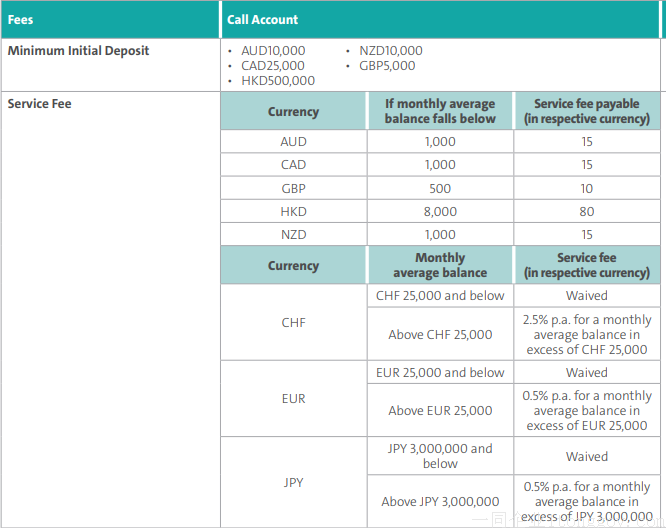Click the '1,000' balance in AUD row

(x=440, y=141)
